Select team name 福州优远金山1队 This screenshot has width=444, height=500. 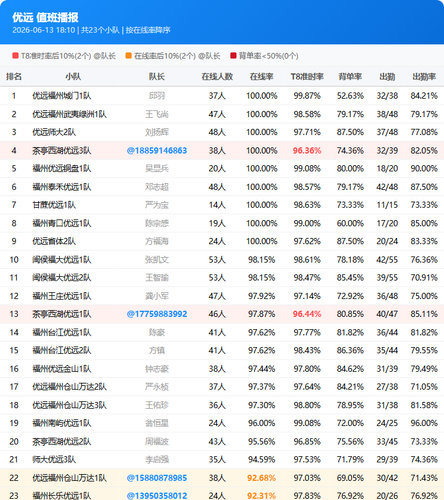[x=62, y=369]
